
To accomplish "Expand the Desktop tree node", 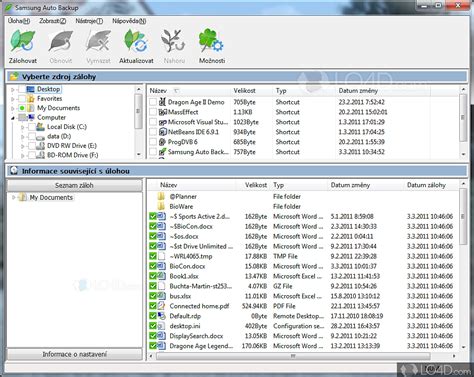I will [13, 89].
